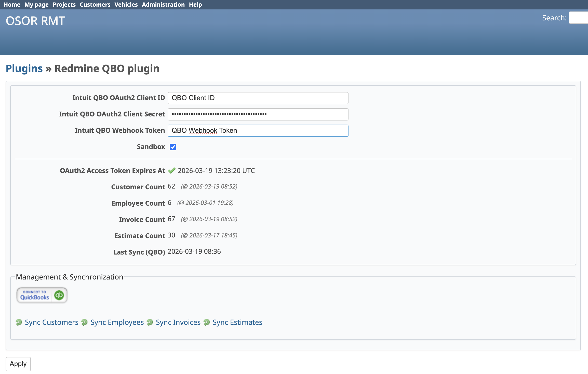Click the QBO Webhook Token field
The width and height of the screenshot is (588, 374).
click(x=258, y=131)
